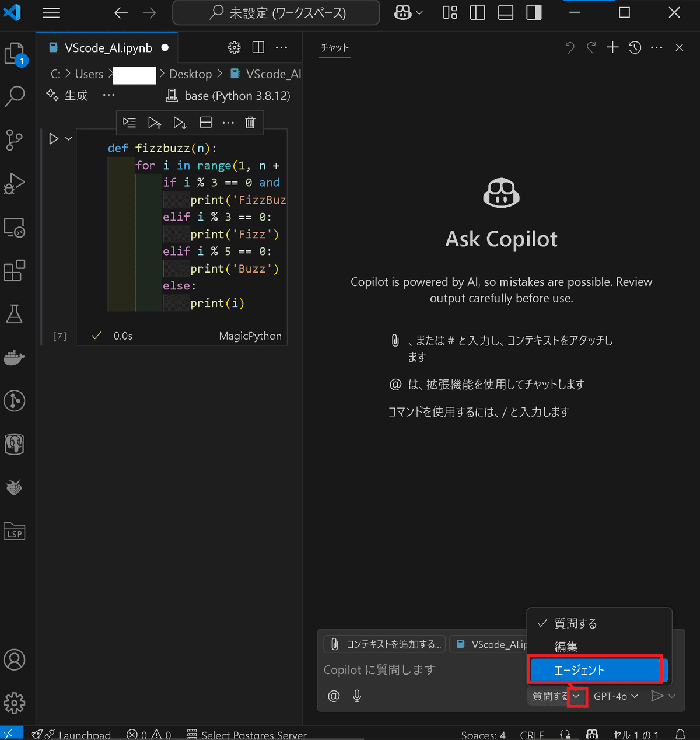700x740 pixels.
Task: Toggle the bottom panel layout
Action: coord(506,13)
